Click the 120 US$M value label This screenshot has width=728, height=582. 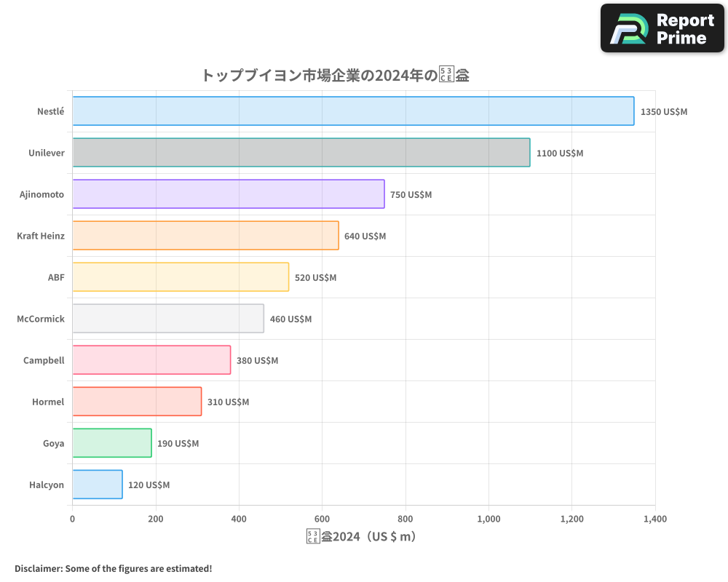[149, 485]
